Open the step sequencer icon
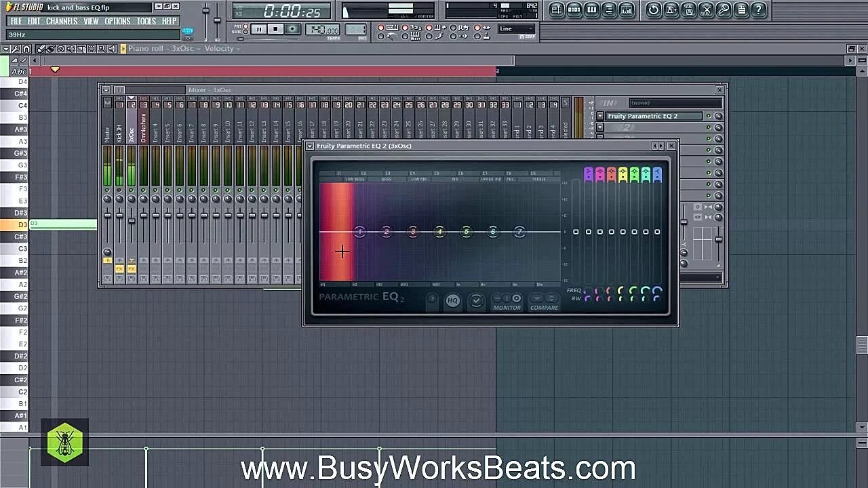The width and height of the screenshot is (868, 488). click(x=574, y=9)
